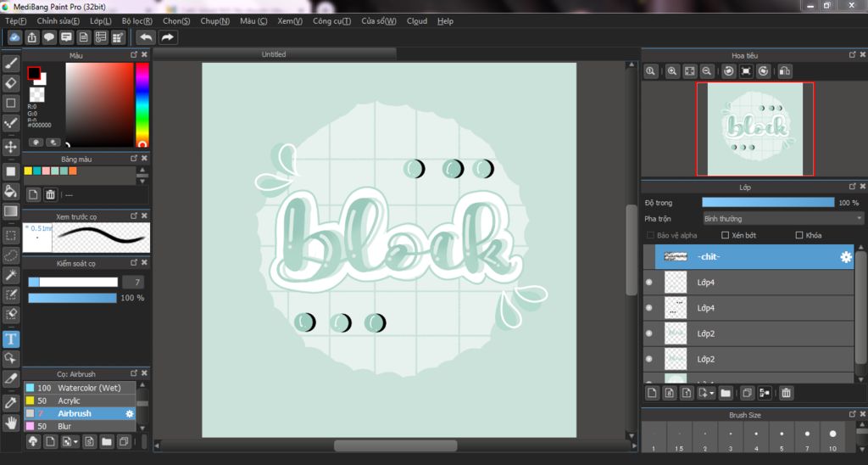Click Navigator fit-to-window icon
868x465 pixels.
pyautogui.click(x=689, y=71)
